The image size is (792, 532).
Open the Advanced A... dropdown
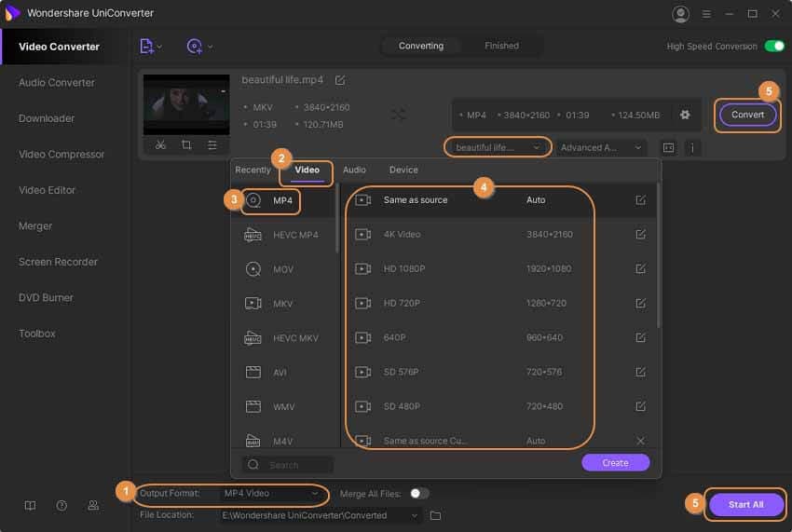tap(601, 147)
